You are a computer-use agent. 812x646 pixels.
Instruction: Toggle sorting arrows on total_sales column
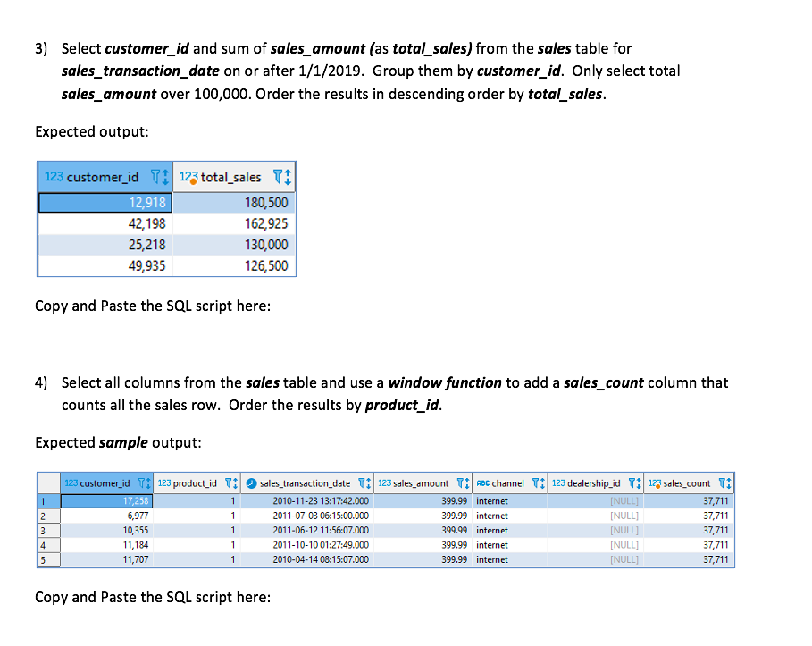tap(286, 178)
